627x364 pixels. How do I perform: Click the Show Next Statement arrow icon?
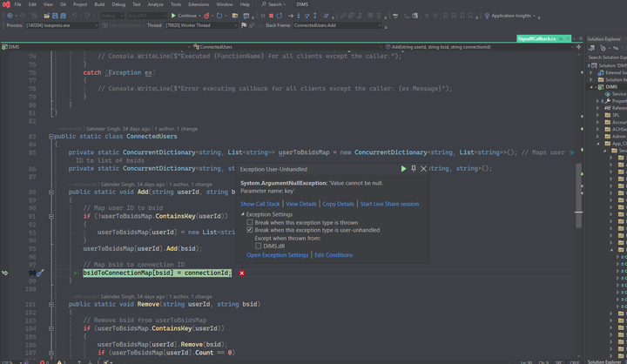tap(291, 16)
